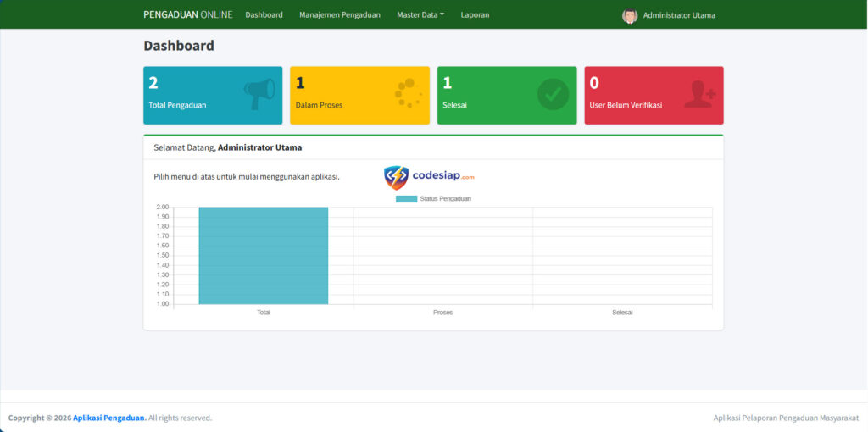Click the PENGADUAN ONLINE brand link
This screenshot has width=868, height=432.
click(187, 14)
